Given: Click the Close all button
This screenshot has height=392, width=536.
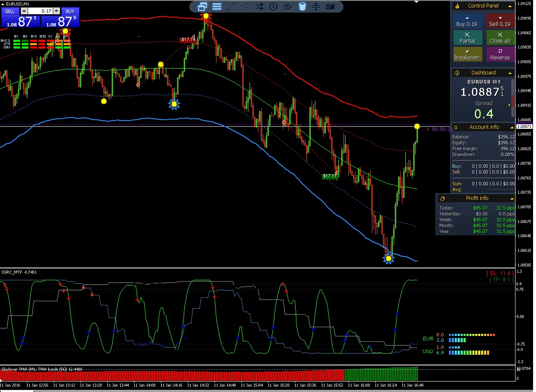Looking at the screenshot, I should 500,38.
